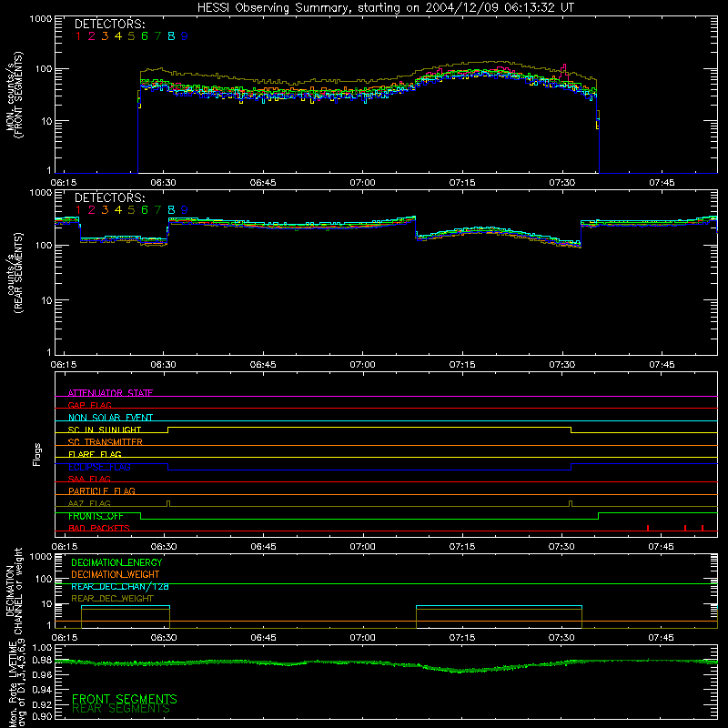728x728 pixels.
Task: Click the FRONTS_OFF flag label
Action: tap(96, 516)
